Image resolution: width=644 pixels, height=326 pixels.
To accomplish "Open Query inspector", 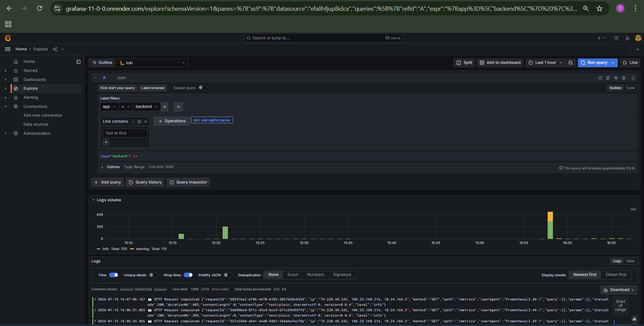I will coord(188,182).
